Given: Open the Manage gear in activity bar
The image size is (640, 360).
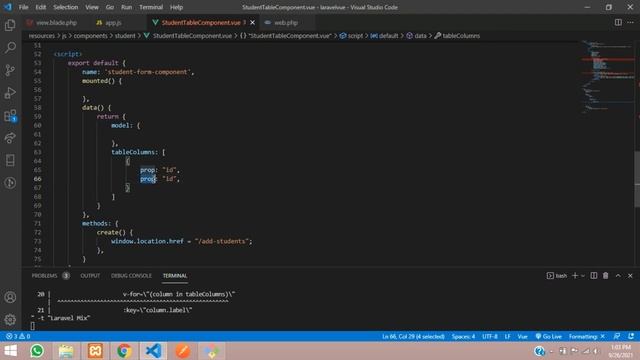Looking at the screenshot, I should click(x=10, y=319).
